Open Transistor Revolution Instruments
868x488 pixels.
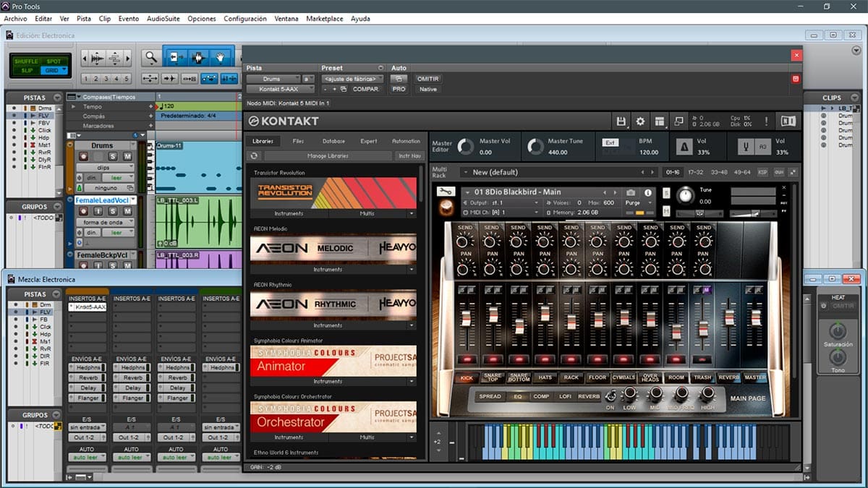pyautogui.click(x=288, y=214)
